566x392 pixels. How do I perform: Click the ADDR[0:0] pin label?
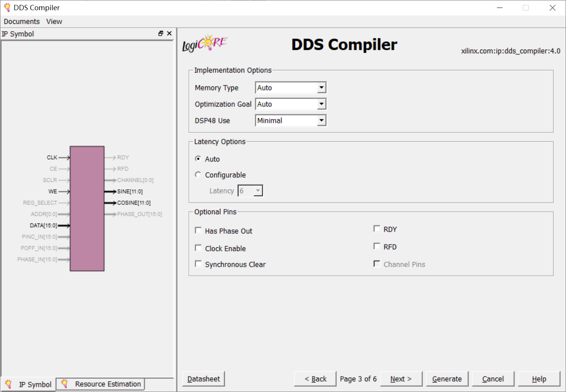click(44, 214)
